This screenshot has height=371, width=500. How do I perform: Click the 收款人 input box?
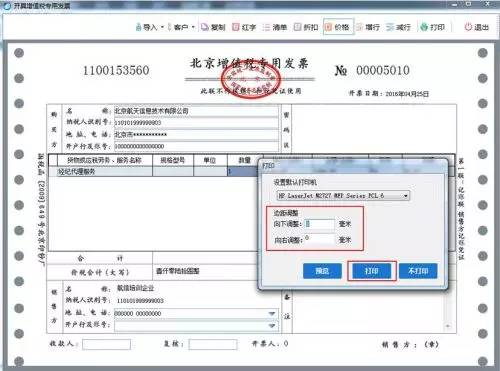tap(106, 344)
